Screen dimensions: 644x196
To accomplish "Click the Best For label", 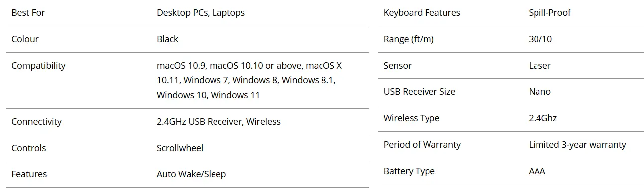I will tap(28, 13).
